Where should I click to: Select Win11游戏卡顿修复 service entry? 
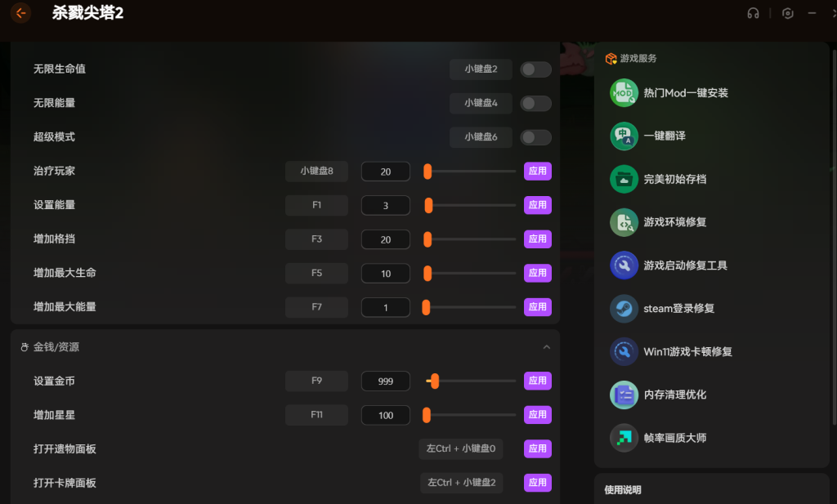point(687,351)
